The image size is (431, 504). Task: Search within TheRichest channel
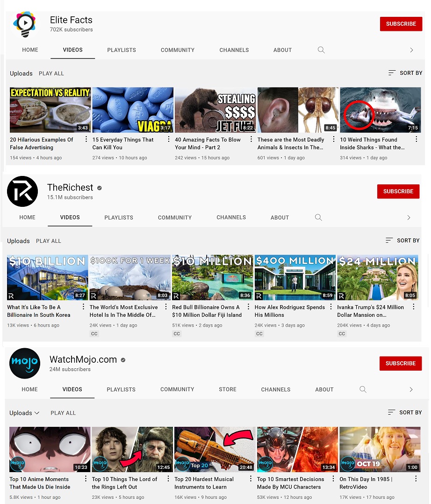pyautogui.click(x=318, y=217)
